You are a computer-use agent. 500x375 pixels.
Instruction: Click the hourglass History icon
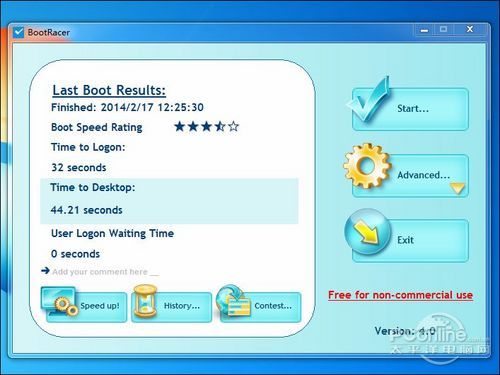pos(145,301)
